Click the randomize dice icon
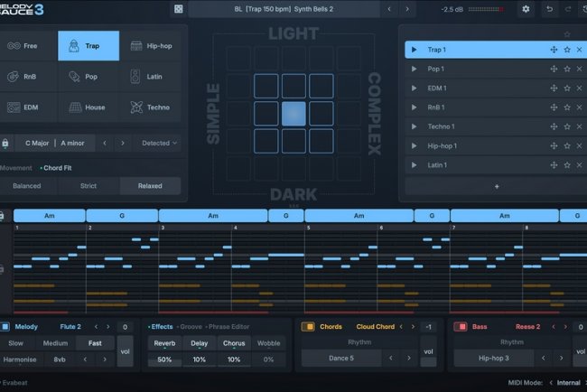Image resolution: width=587 pixels, height=392 pixels. click(179, 9)
